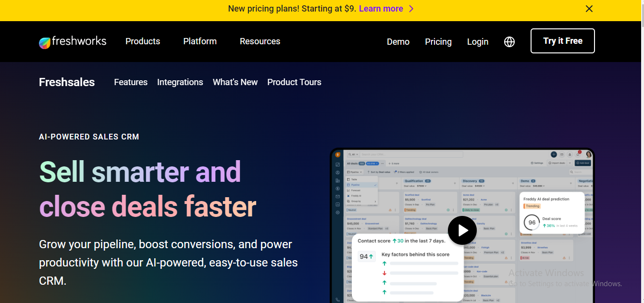
Task: Click the arrow beside Learn more
Action: pos(411,9)
